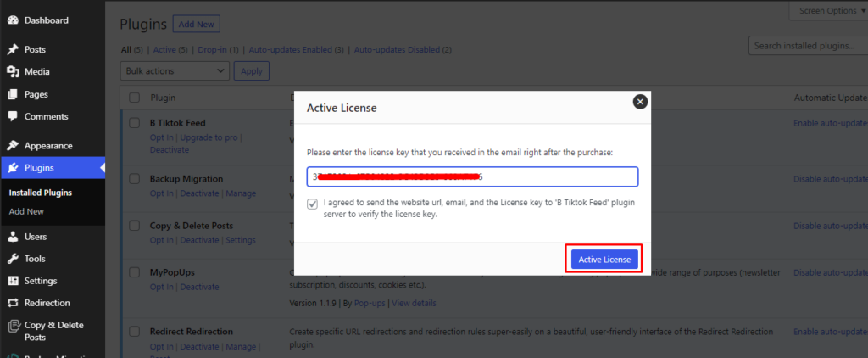Screen dimensions: 868x358
Task: Select the B Tiktok Feed checkbox
Action: click(x=134, y=123)
